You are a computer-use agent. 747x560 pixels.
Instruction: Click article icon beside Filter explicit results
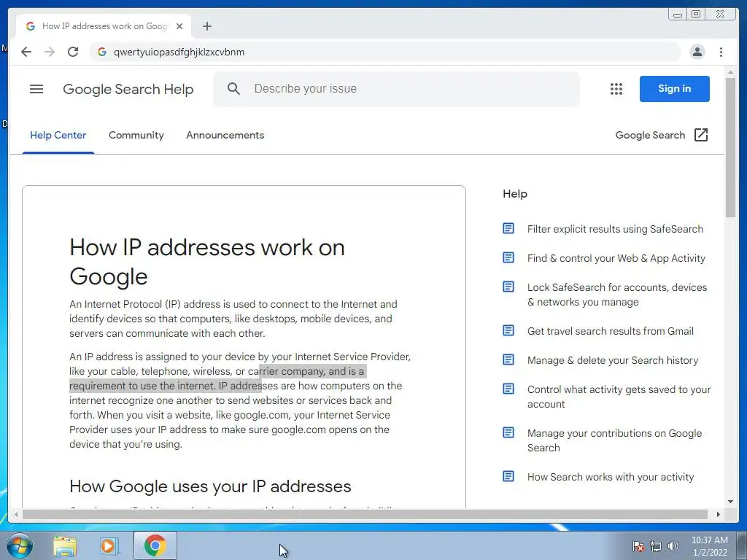pyautogui.click(x=508, y=228)
